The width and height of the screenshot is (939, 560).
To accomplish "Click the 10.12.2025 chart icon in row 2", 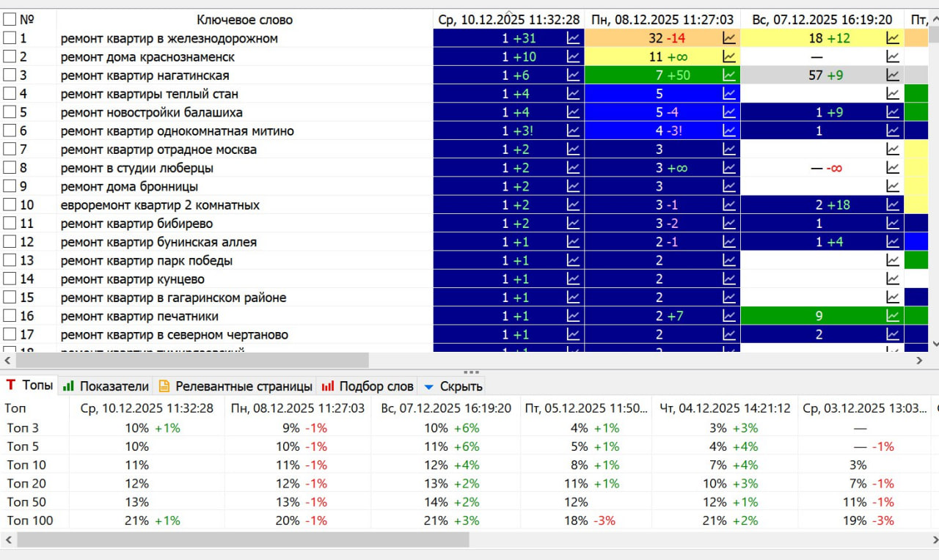I will (573, 56).
